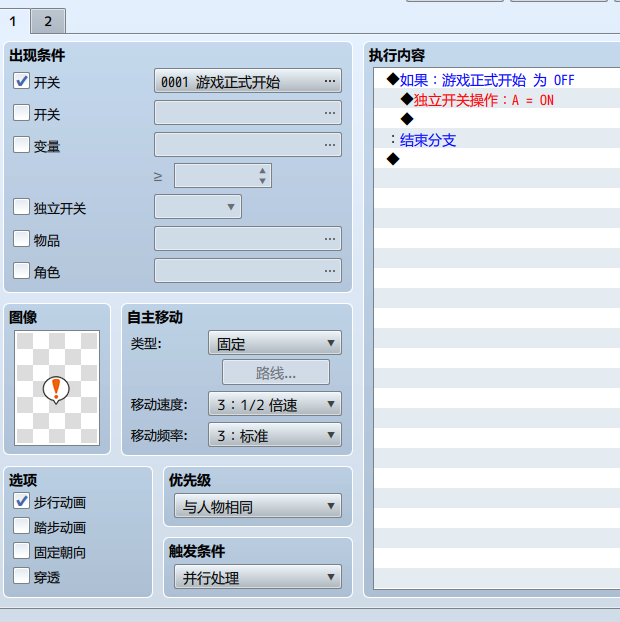
Task: Uncheck the 步行动画 option
Action: (x=21, y=501)
